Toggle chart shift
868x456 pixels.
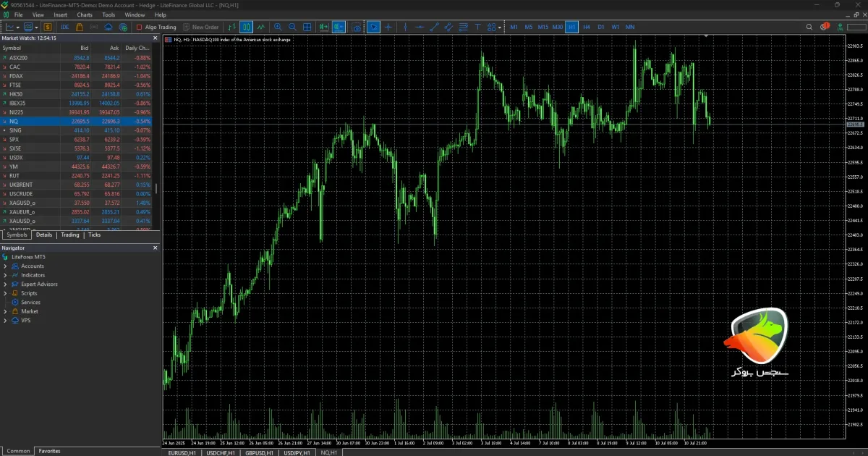(339, 27)
